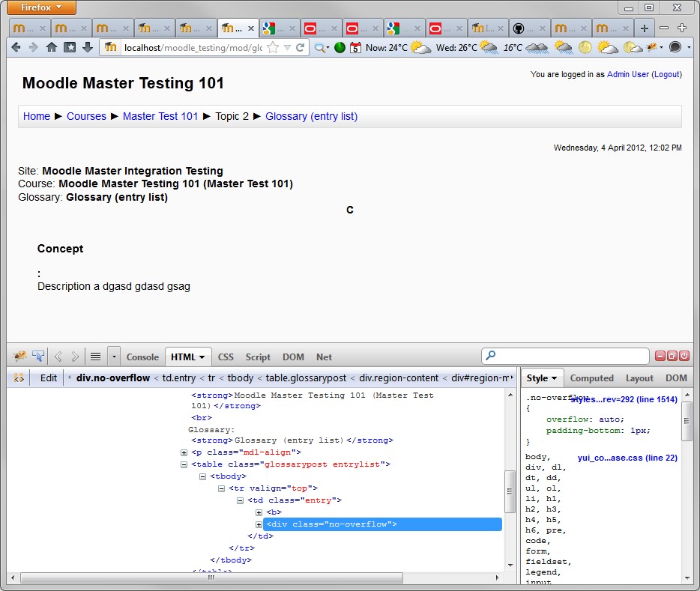Go forward with the browser forward arrow
The height and width of the screenshot is (591, 700).
click(34, 47)
